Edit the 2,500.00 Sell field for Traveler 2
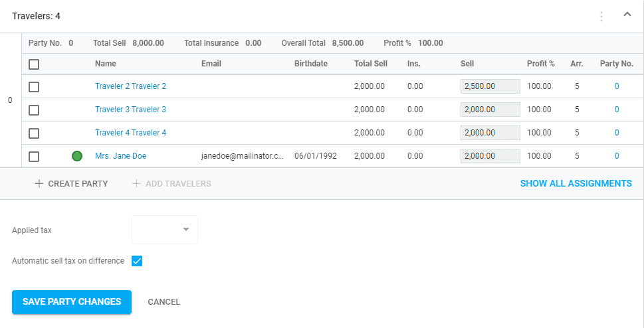Viewport: 644px width, 328px height. 490,86
